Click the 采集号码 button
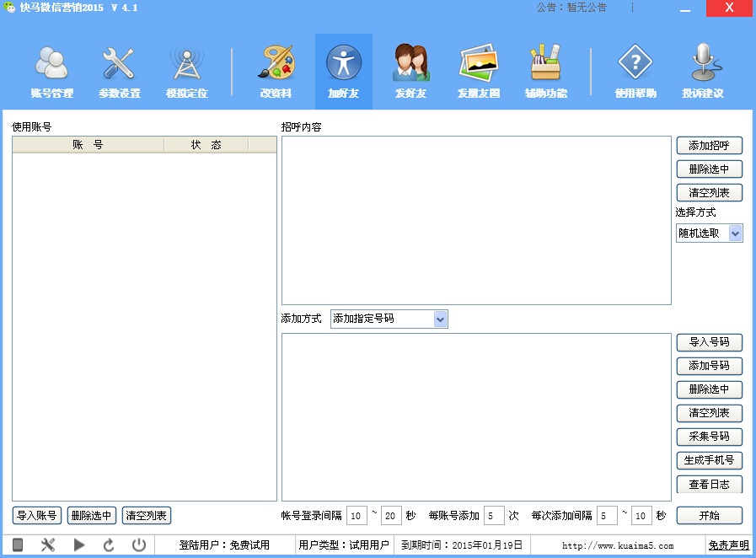This screenshot has width=756, height=558. 710,437
